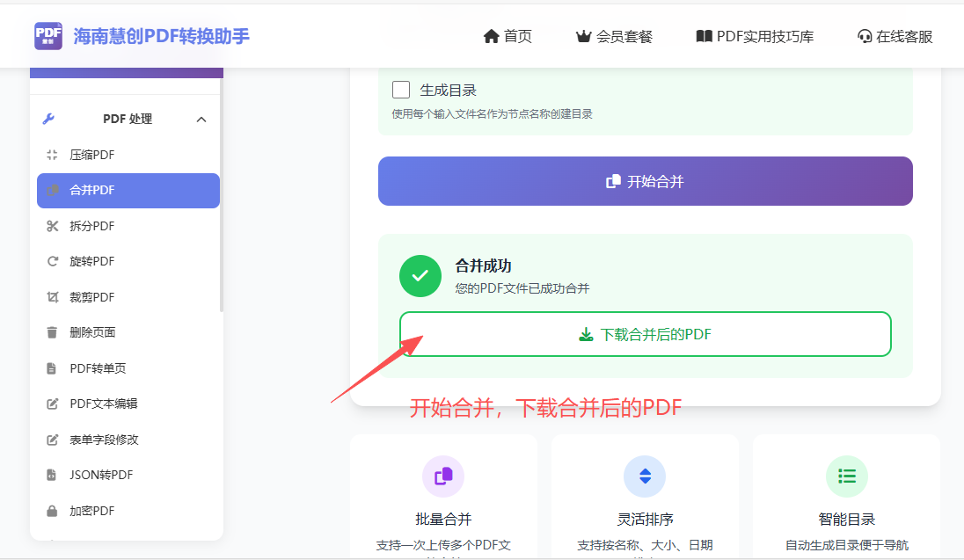Click the crop icon beside 裁剪PDF

point(52,297)
